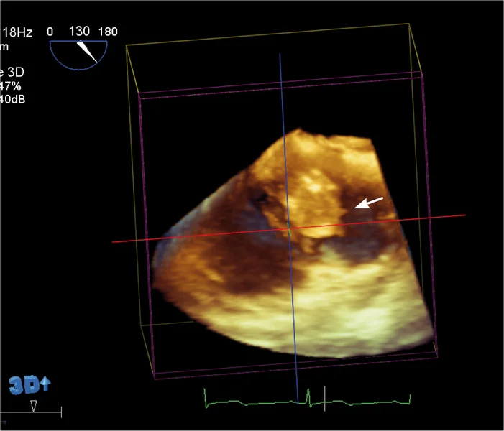Viewport: 504px width, 431px height.
Task: Click the '0' angle scale label
Action: 50,32
